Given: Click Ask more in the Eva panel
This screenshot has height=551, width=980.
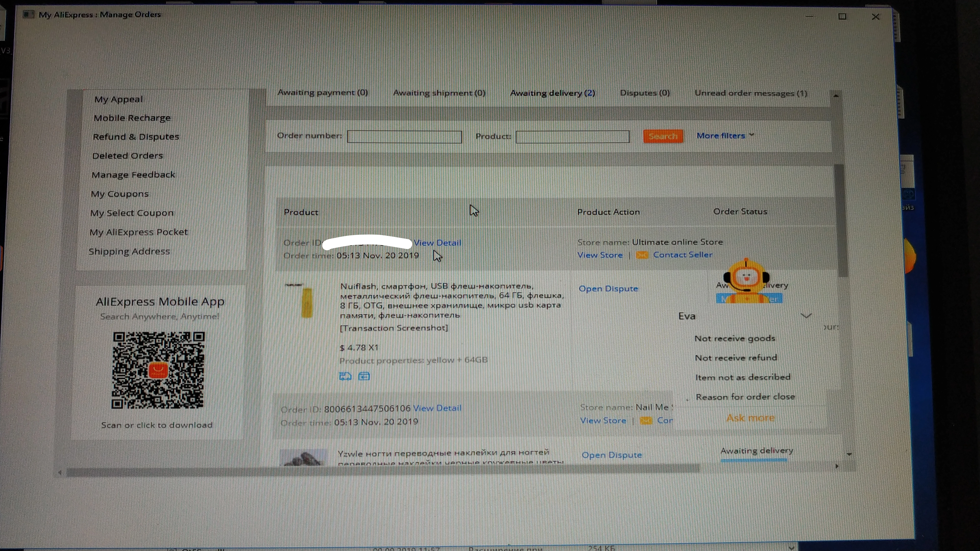Looking at the screenshot, I should click(x=750, y=418).
